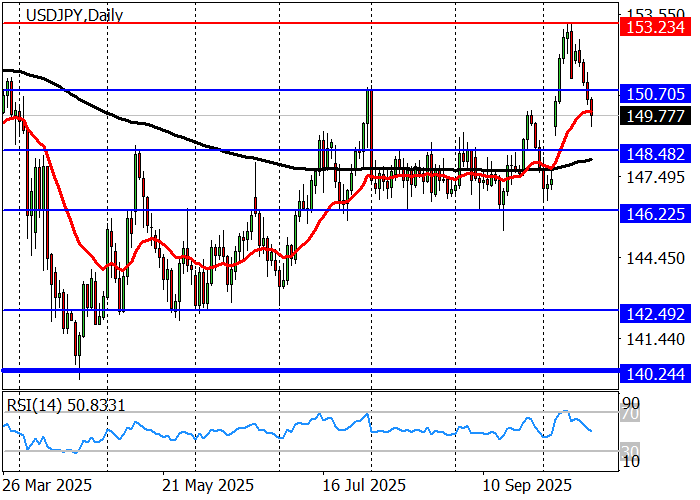Select the 26 Mar 2025 date marker

pos(48,485)
